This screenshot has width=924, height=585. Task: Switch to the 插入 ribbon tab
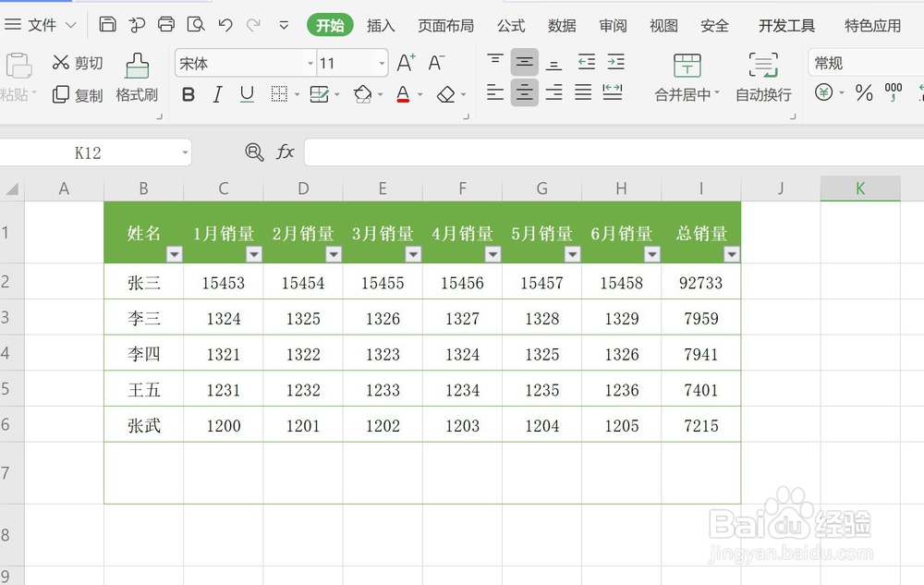pos(381,26)
